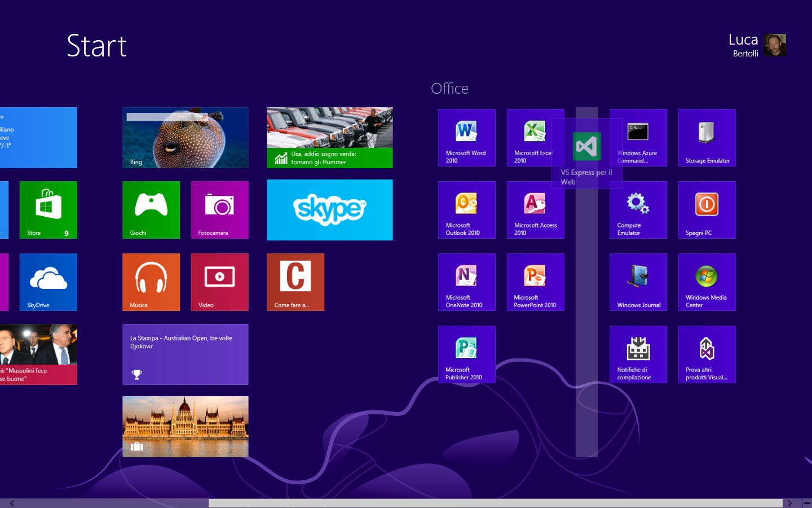Open the Microsoft Publisher 2010 tile
This screenshot has height=508, width=812.
[x=467, y=354]
